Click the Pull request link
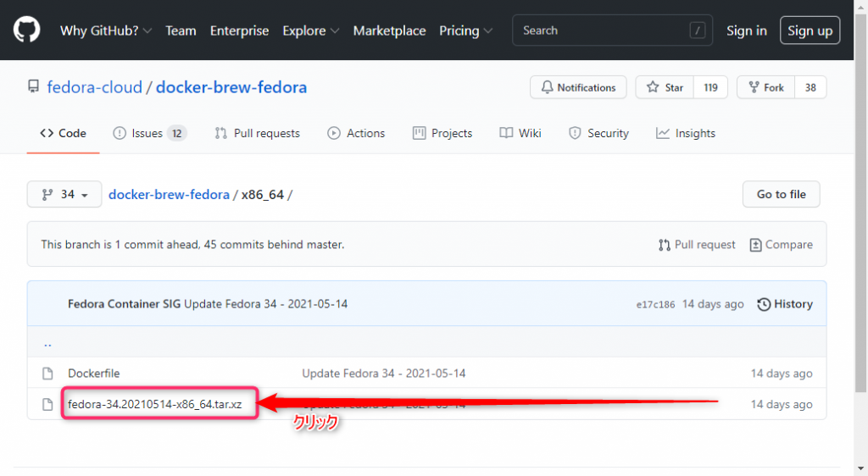The width and height of the screenshot is (868, 476). [x=697, y=245]
